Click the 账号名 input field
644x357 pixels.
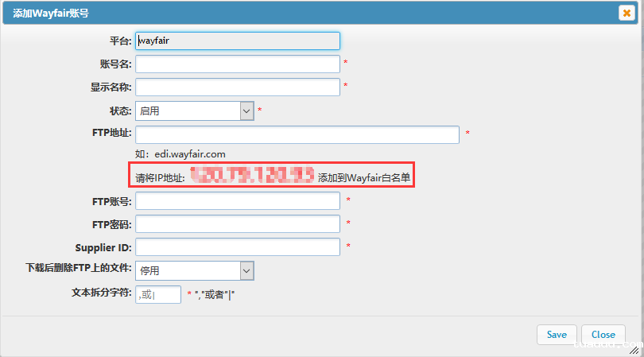238,64
